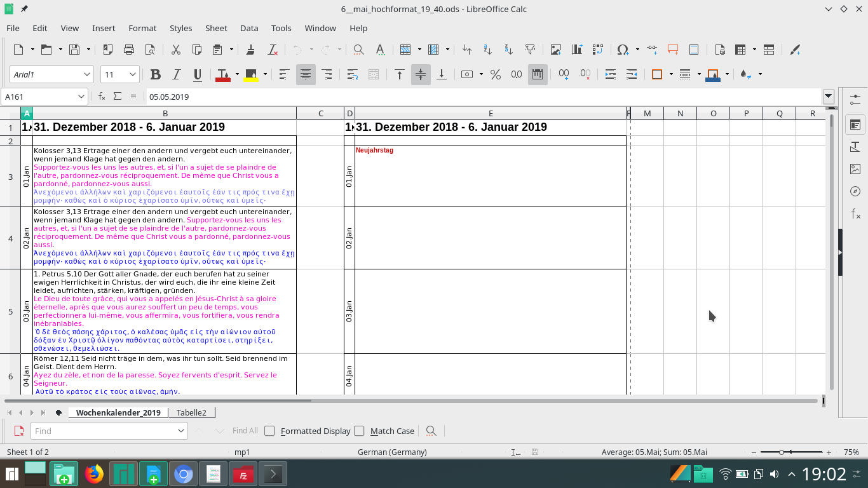868x488 pixels.
Task: Enable the Match Case checkbox
Action: pos(359,431)
